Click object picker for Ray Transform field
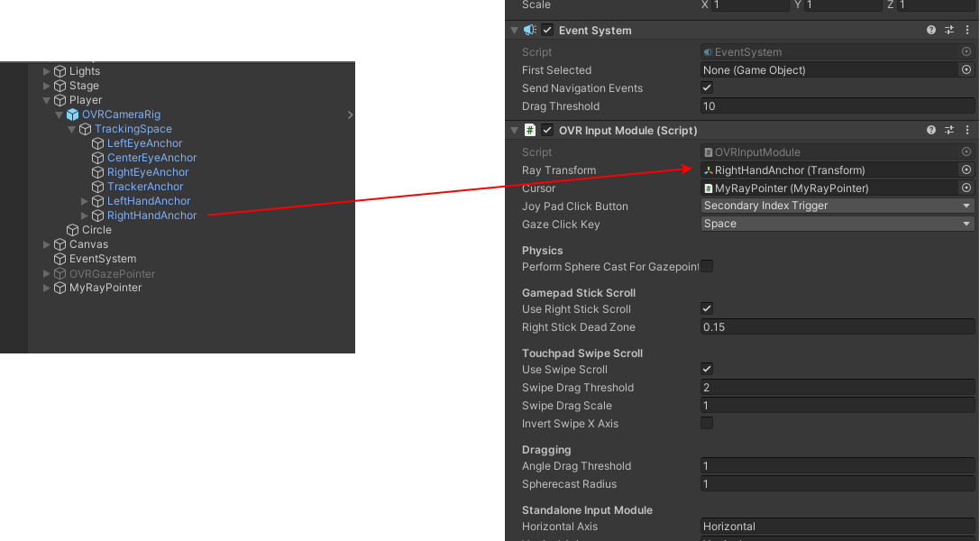The image size is (980, 541). (966, 170)
